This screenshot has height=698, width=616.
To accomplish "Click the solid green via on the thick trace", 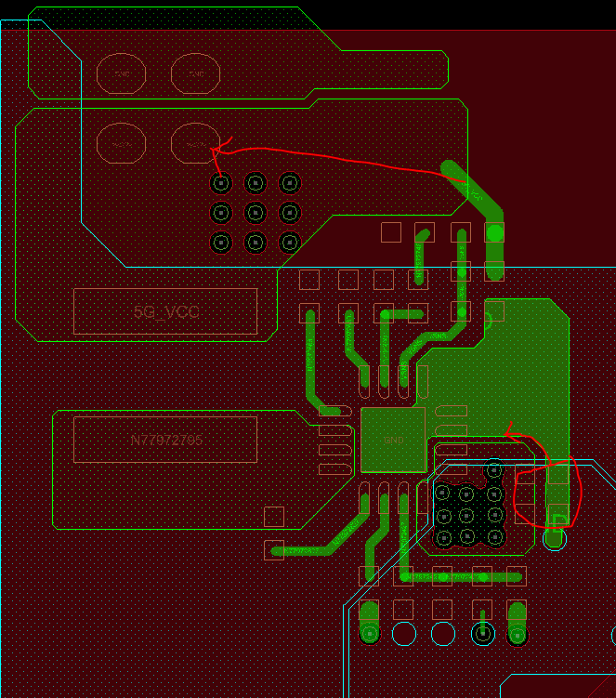I will coord(495,232).
